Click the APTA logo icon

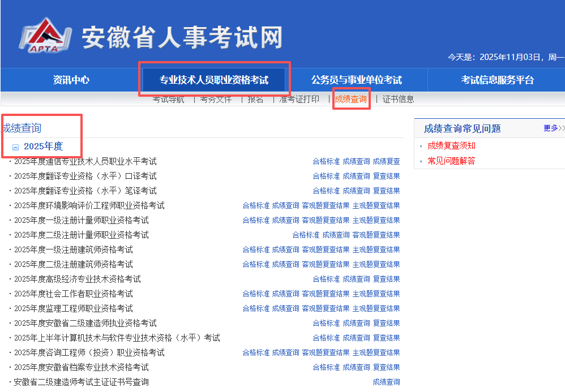tap(46, 36)
